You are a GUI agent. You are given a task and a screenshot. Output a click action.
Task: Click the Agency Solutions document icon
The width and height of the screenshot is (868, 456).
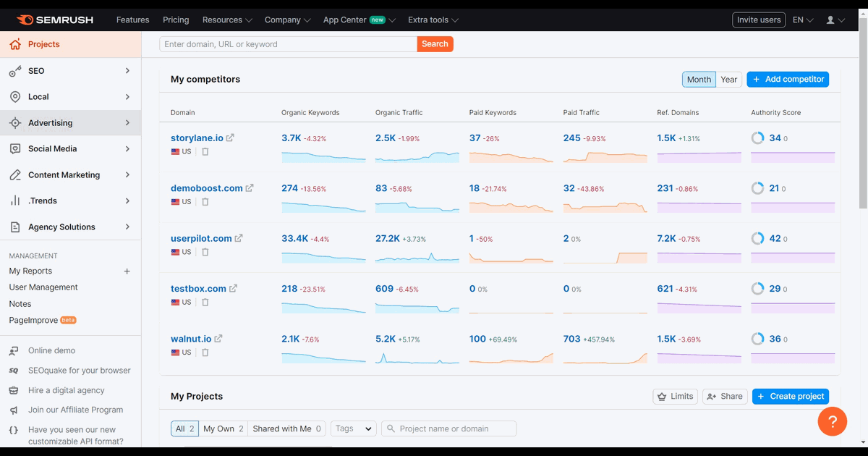pos(15,227)
